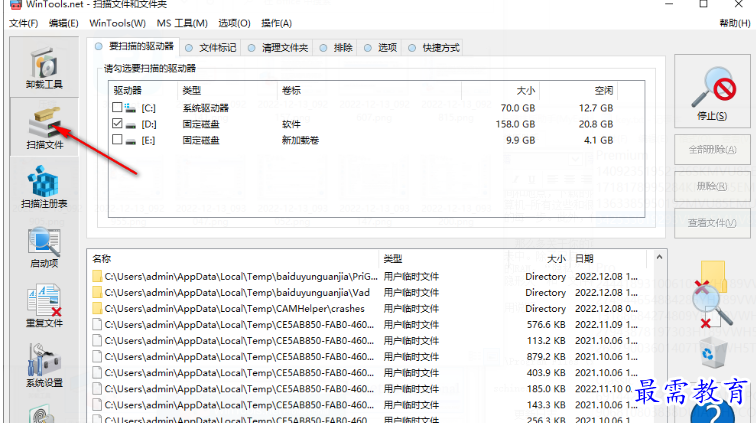Switch to the 快捷方式 tab

434,48
